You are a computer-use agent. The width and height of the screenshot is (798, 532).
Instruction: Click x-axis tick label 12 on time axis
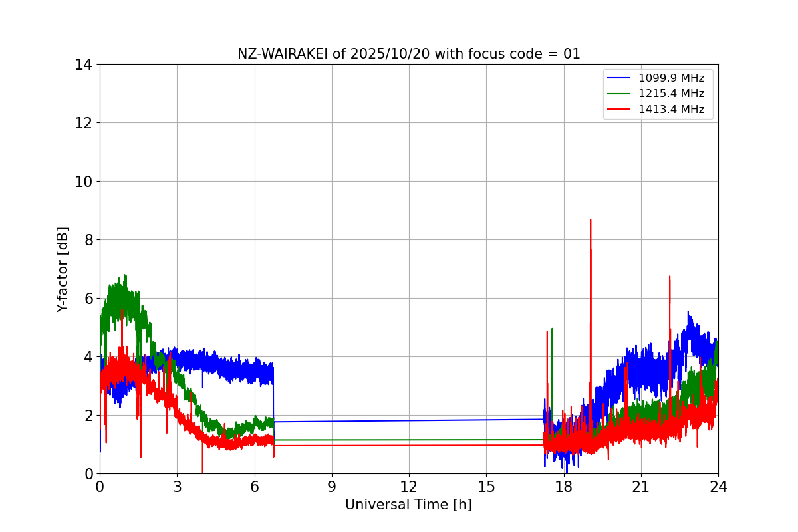(409, 487)
